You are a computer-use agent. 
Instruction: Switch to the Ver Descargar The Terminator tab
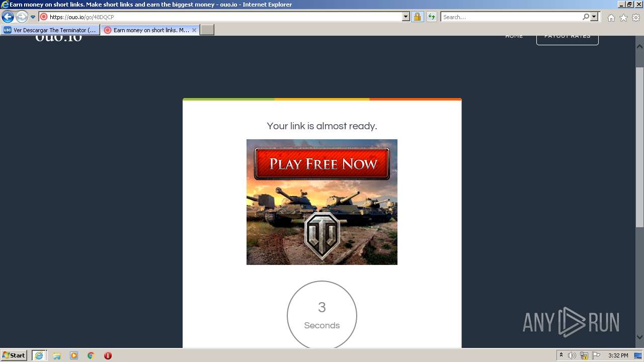(50, 30)
